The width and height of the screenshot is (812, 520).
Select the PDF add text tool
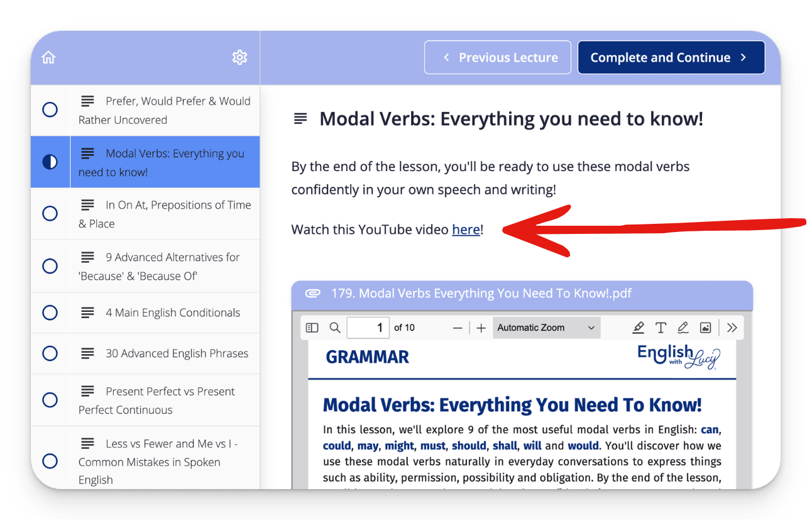click(661, 328)
